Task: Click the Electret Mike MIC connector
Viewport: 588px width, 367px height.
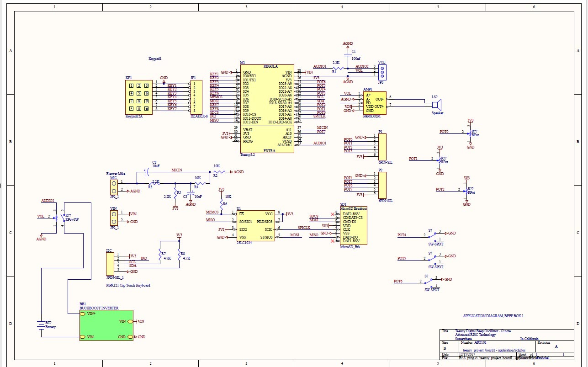Action: click(x=114, y=186)
